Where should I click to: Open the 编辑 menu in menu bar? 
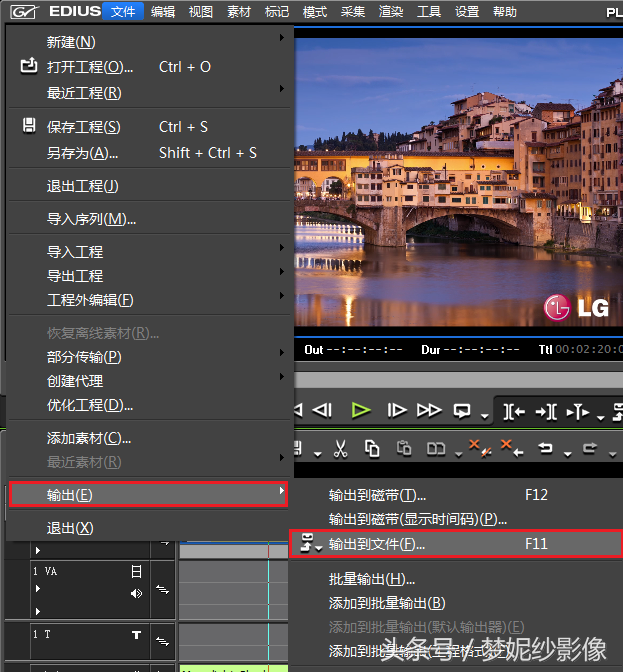[x=162, y=12]
